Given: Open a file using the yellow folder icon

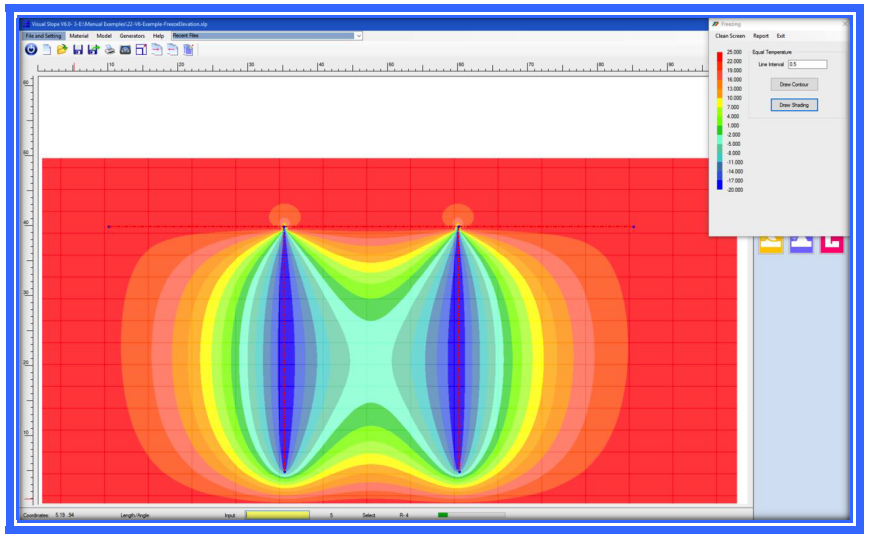Looking at the screenshot, I should point(62,49).
